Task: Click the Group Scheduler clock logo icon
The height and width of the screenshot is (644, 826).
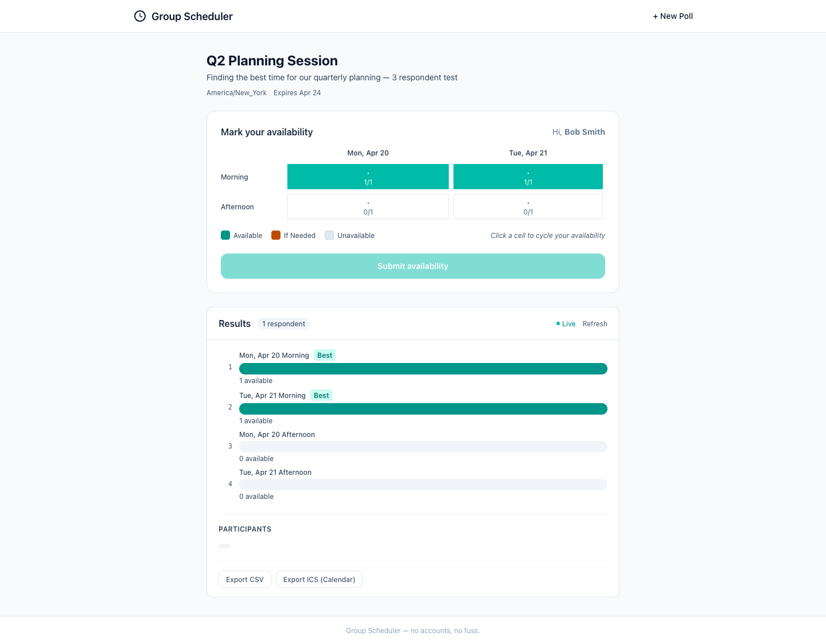Action: (140, 16)
